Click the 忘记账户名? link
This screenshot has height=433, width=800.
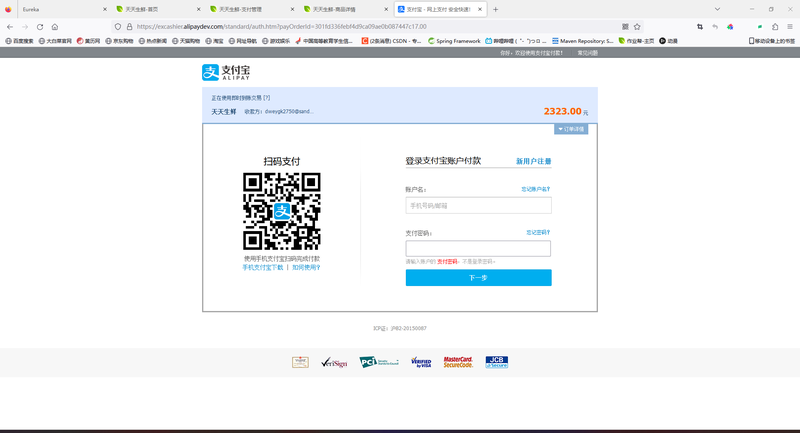click(x=535, y=189)
